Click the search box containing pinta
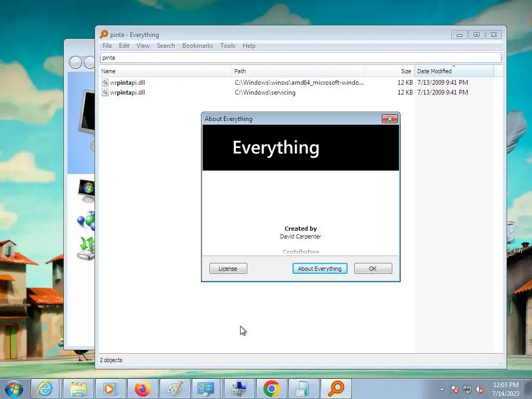 click(301, 57)
